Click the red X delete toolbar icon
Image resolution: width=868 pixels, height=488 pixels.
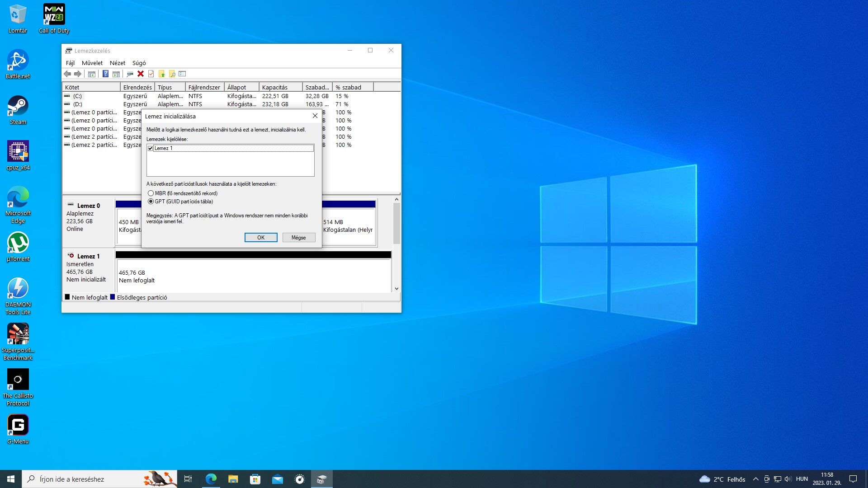[141, 74]
